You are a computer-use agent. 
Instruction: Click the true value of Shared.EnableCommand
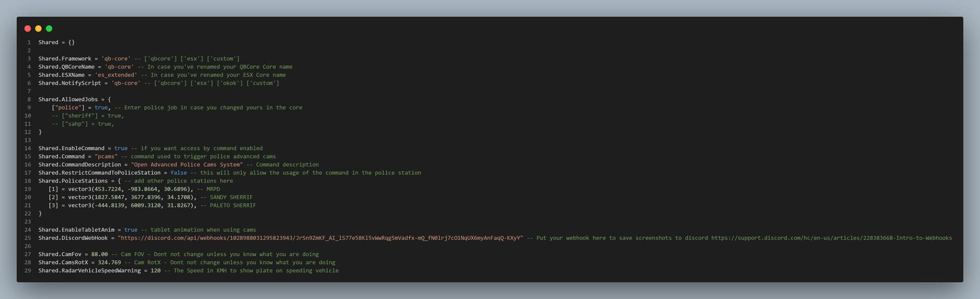coord(121,148)
